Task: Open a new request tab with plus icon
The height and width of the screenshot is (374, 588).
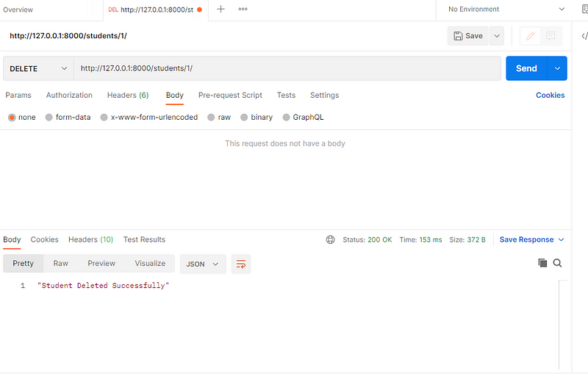Action: point(221,9)
